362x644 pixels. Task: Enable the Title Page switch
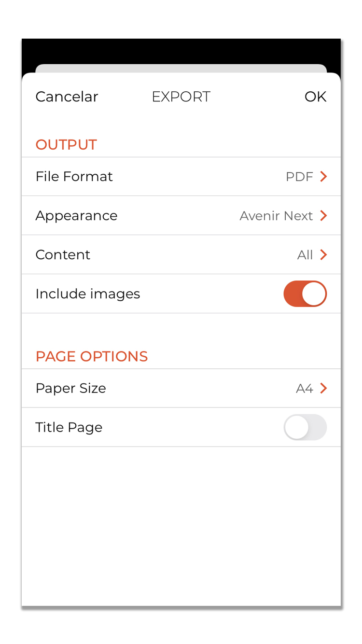(x=305, y=427)
